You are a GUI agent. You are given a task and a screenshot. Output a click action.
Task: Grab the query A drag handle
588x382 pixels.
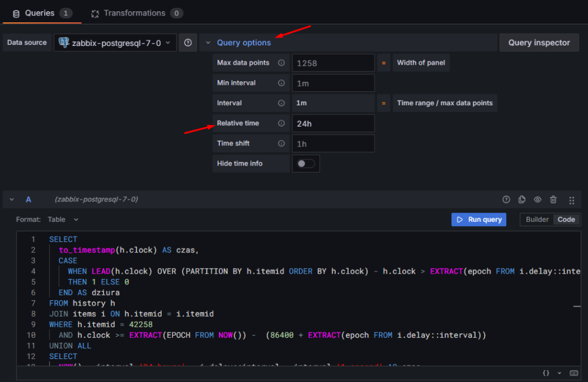pos(572,200)
